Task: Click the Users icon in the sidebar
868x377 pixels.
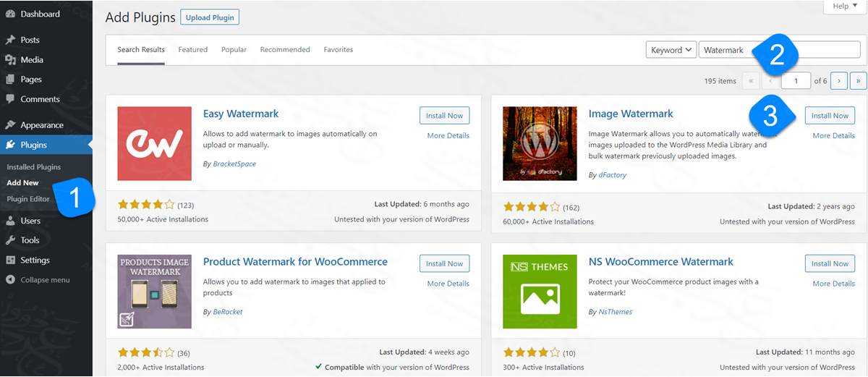Action: coord(10,221)
